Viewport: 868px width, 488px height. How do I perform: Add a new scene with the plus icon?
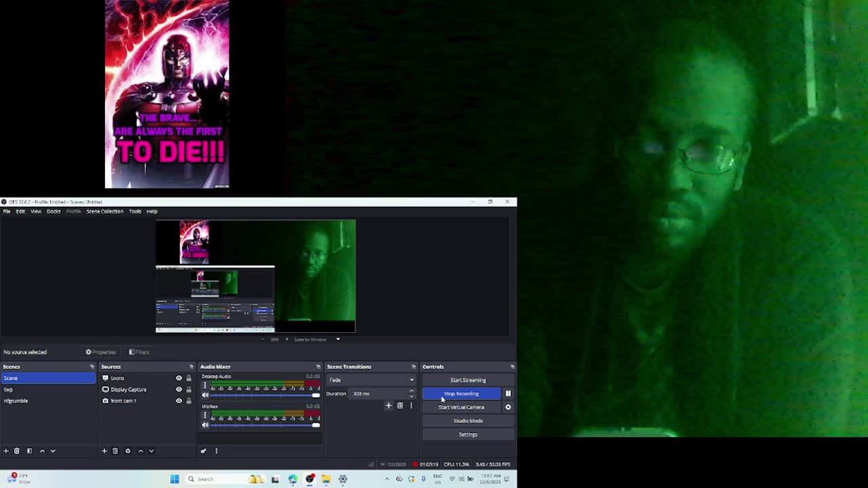pyautogui.click(x=6, y=451)
